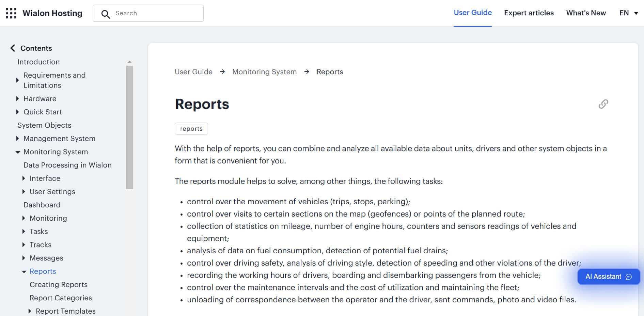This screenshot has height=316, width=644.
Task: Collapse the Monitoring System tree node
Action: tap(18, 152)
